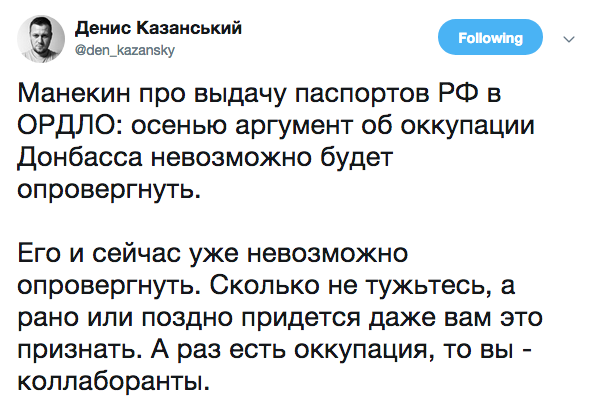Screen dimensions: 607x406
Task: Expand the tweet options chevron menu
Action: click(569, 39)
